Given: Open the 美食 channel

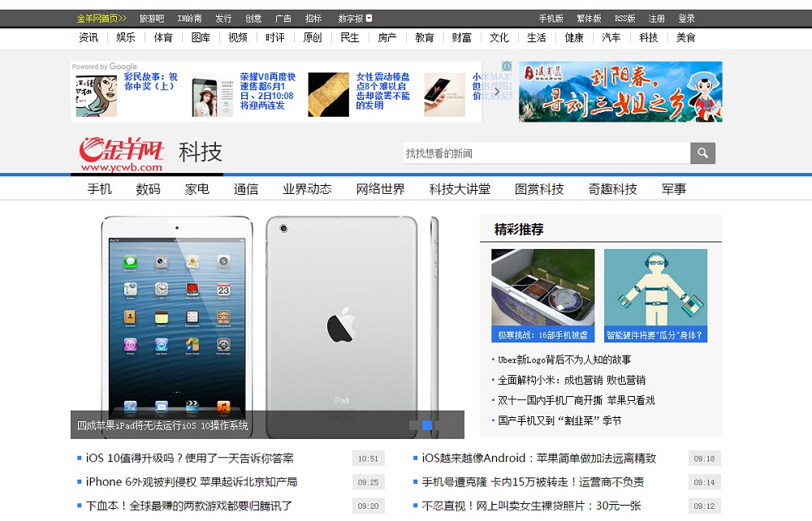Looking at the screenshot, I should pos(685,37).
